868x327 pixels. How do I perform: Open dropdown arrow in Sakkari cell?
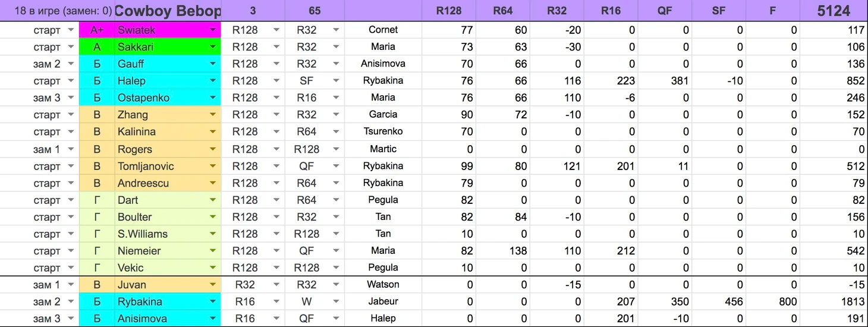coord(213,47)
